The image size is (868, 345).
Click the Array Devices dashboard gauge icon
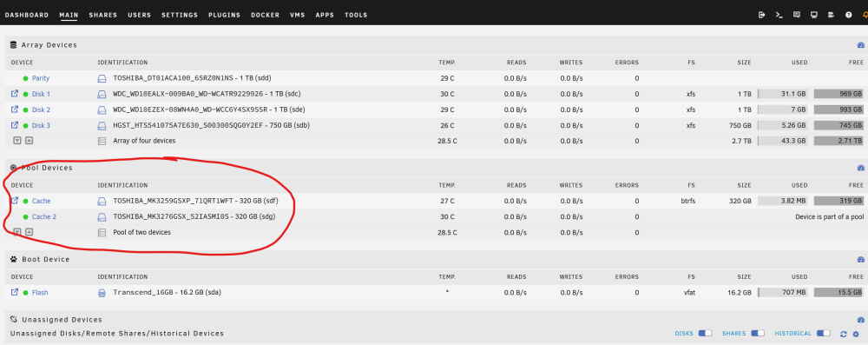point(860,45)
